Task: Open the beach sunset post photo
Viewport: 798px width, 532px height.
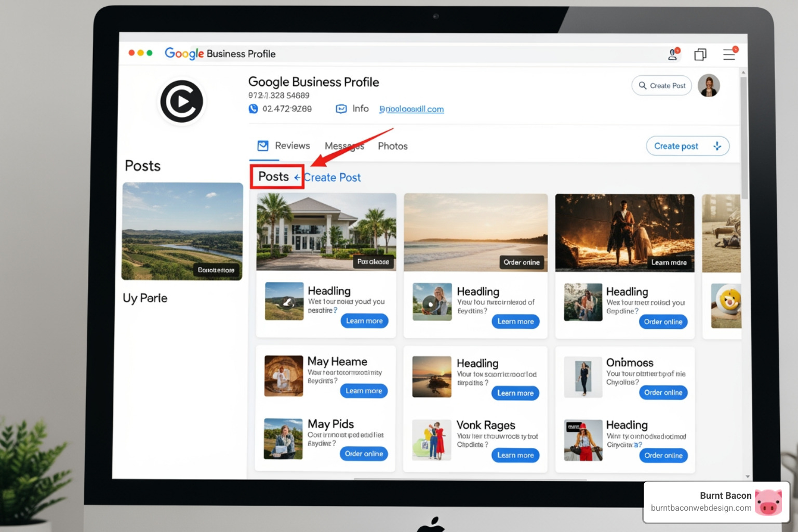Action: 476,232
